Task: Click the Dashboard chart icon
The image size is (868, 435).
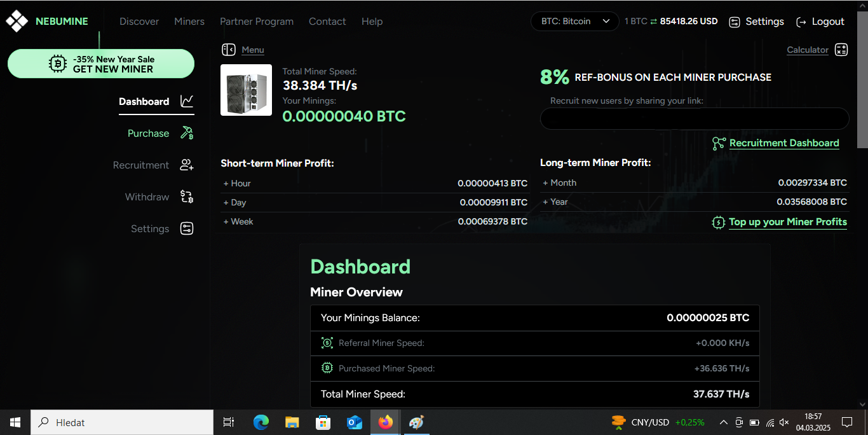Action: point(187,101)
